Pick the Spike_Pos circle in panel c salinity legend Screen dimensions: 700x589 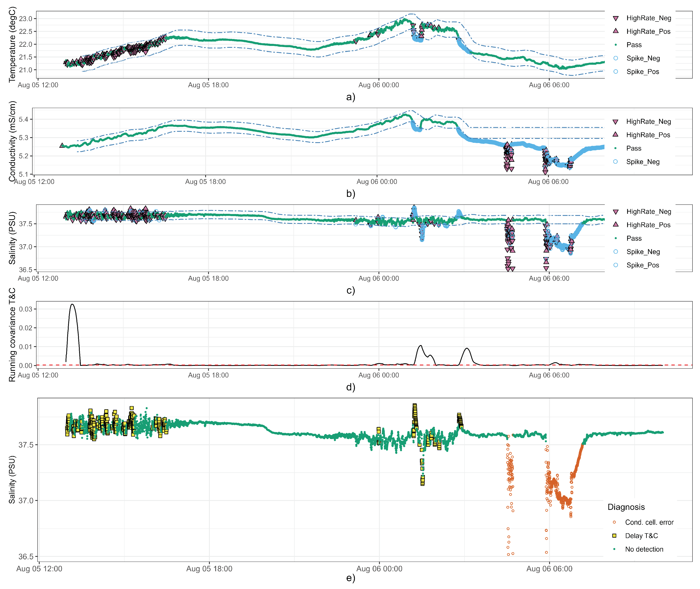(x=615, y=265)
